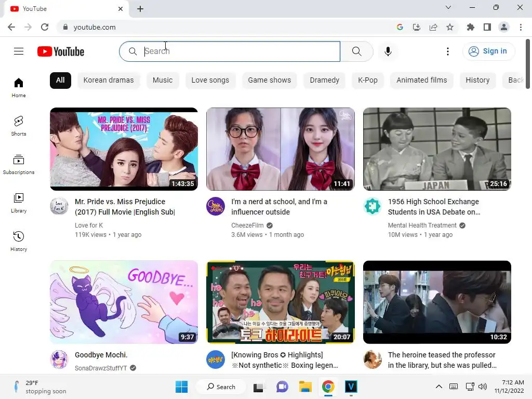Select the Game shows chip

270,81
